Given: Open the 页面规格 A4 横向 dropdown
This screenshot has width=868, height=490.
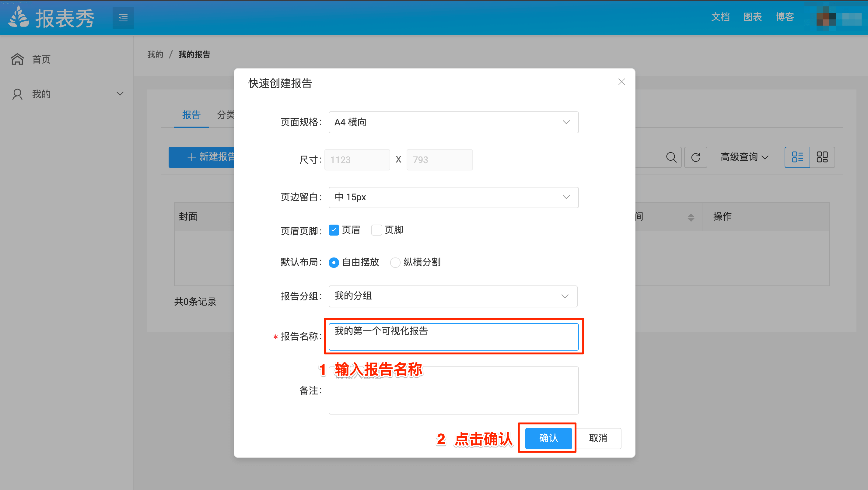Looking at the screenshot, I should tap(453, 122).
